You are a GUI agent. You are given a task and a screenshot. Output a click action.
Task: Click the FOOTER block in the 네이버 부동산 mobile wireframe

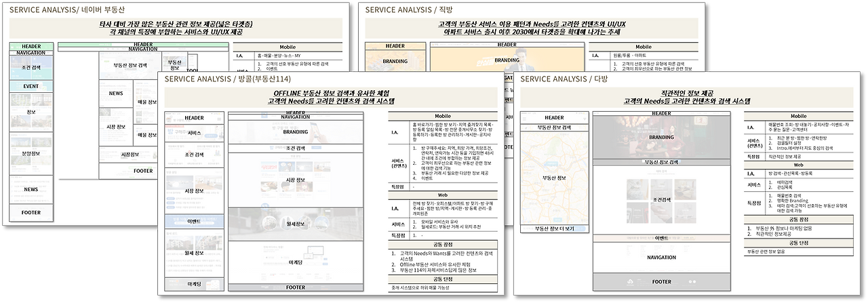[x=31, y=213]
